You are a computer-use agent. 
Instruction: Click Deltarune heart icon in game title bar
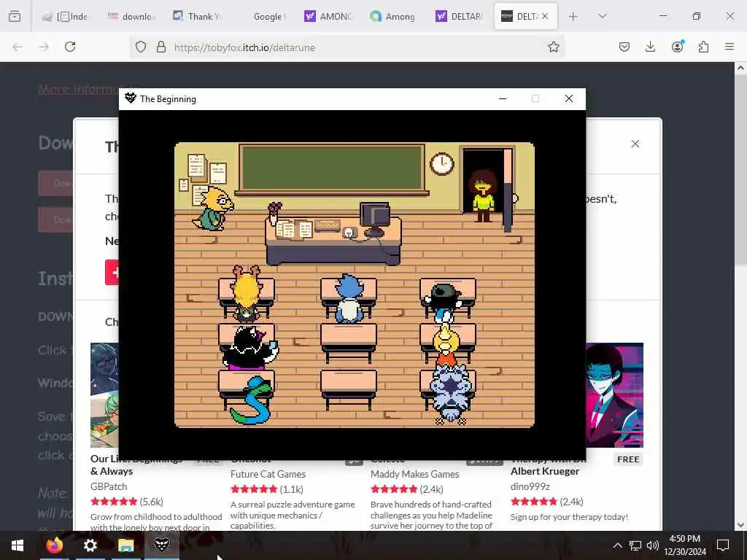tap(130, 98)
